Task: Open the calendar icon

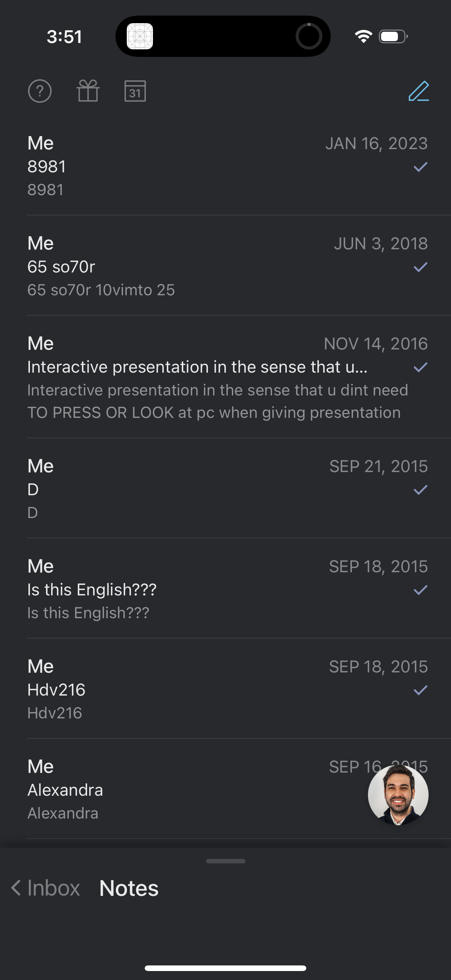Action: (135, 91)
